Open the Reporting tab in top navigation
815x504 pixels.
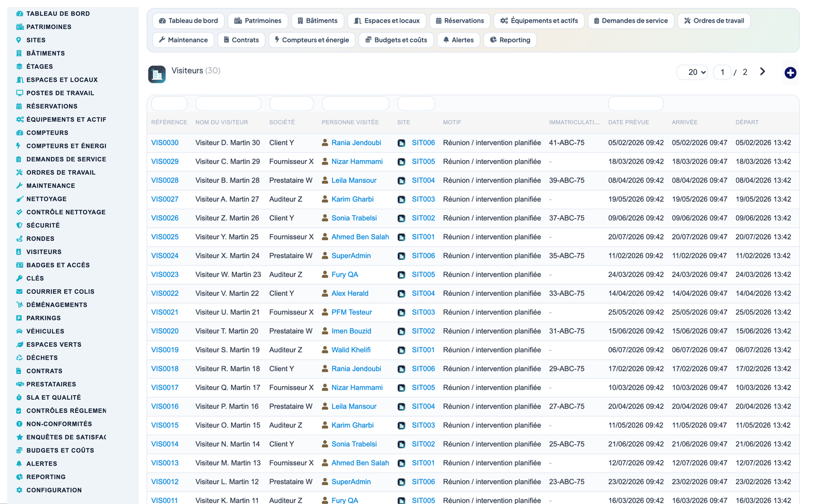coord(510,40)
